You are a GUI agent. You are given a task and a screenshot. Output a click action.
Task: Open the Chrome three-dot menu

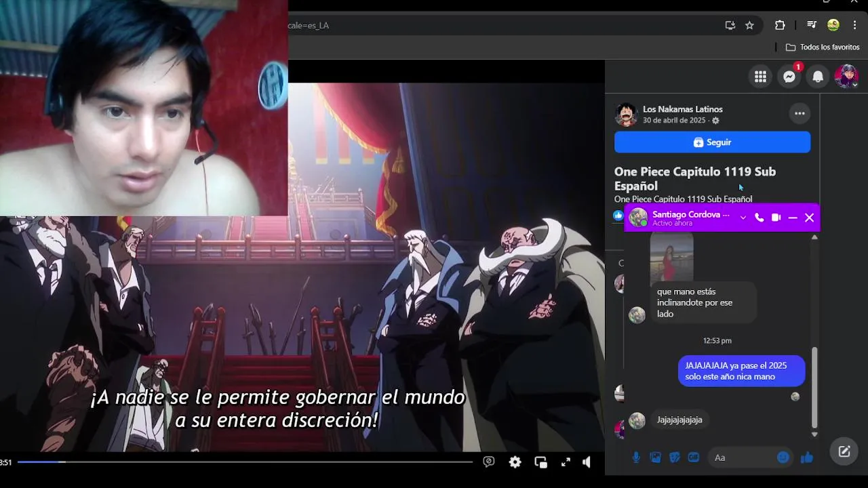click(854, 25)
